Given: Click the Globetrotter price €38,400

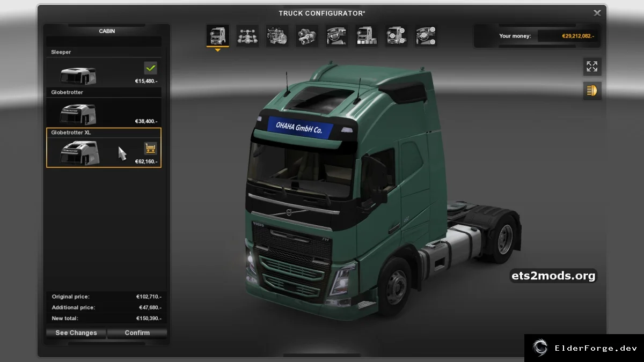Looking at the screenshot, I should 146,121.
